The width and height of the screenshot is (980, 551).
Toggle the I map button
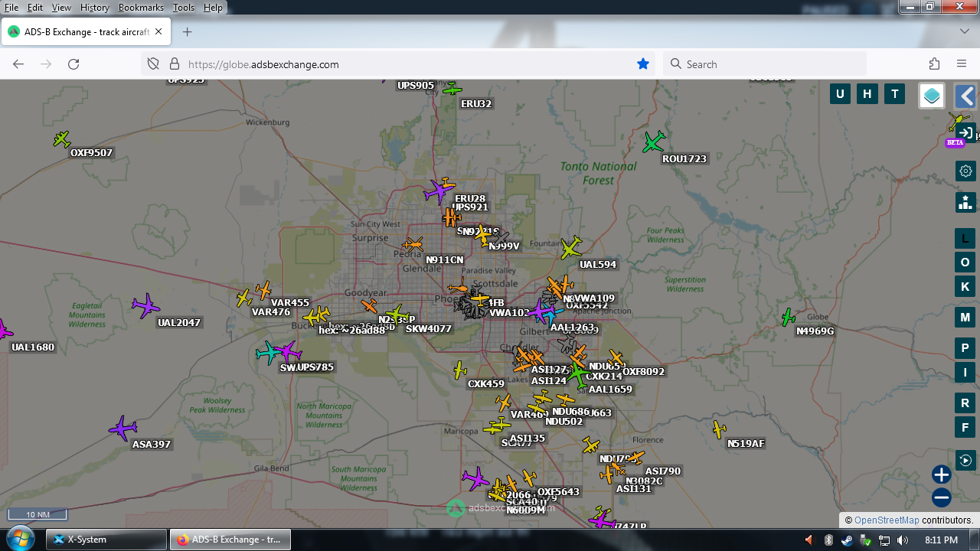tap(965, 373)
